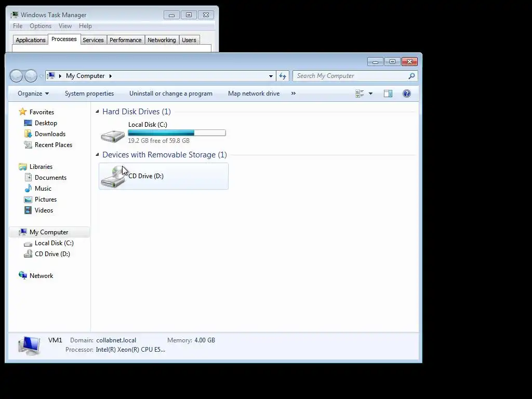532x399 pixels.
Task: Open Help with the blue question icon
Action: [406, 94]
